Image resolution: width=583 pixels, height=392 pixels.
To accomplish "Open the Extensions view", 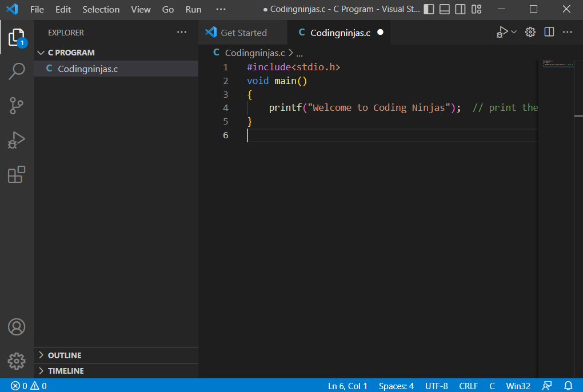I will click(17, 174).
